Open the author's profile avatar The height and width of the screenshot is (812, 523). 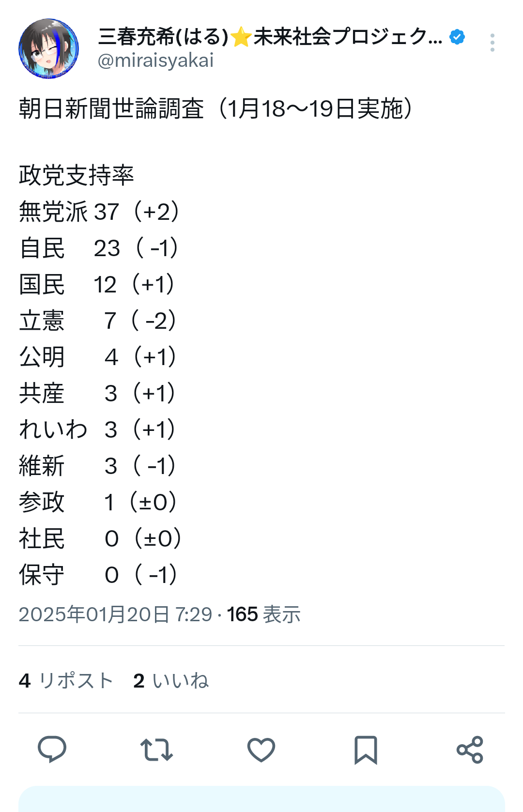tap(48, 48)
